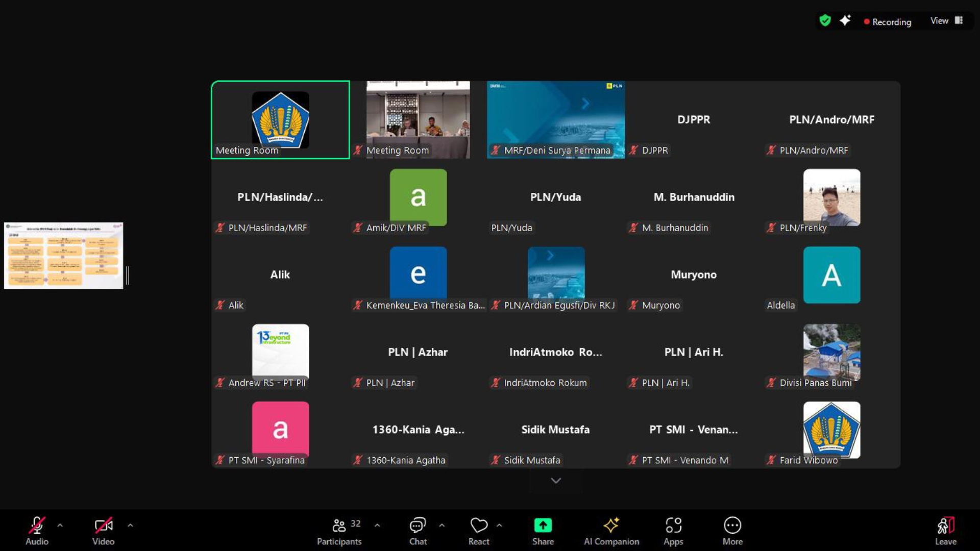Expand chat options arrow beside Chat
Image resolution: width=980 pixels, height=551 pixels.
pos(442,525)
